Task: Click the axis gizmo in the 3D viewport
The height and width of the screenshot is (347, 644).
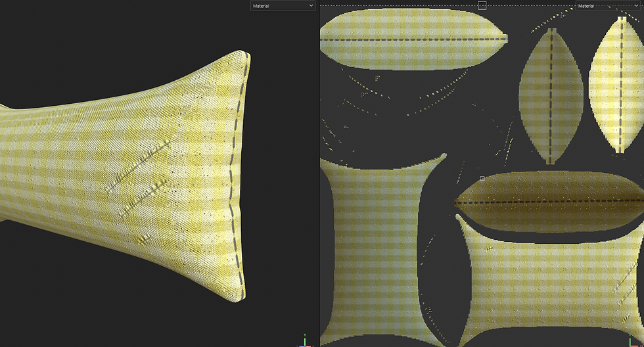Action: (x=305, y=341)
